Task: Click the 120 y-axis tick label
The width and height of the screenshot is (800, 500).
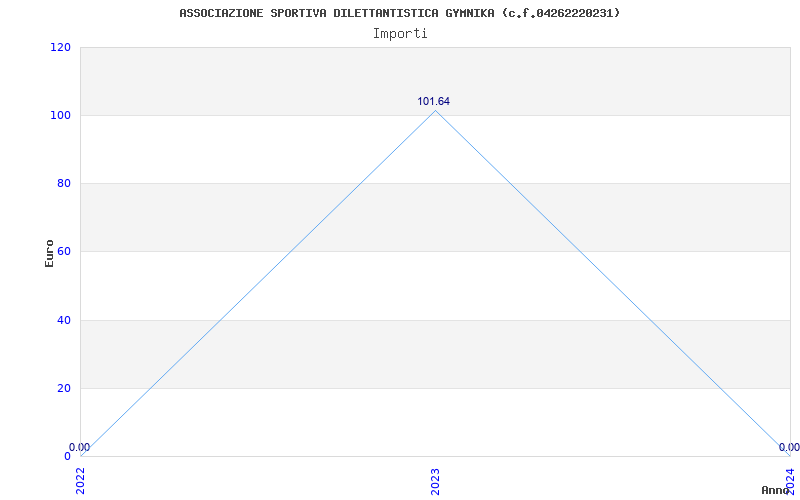Action: tap(60, 47)
